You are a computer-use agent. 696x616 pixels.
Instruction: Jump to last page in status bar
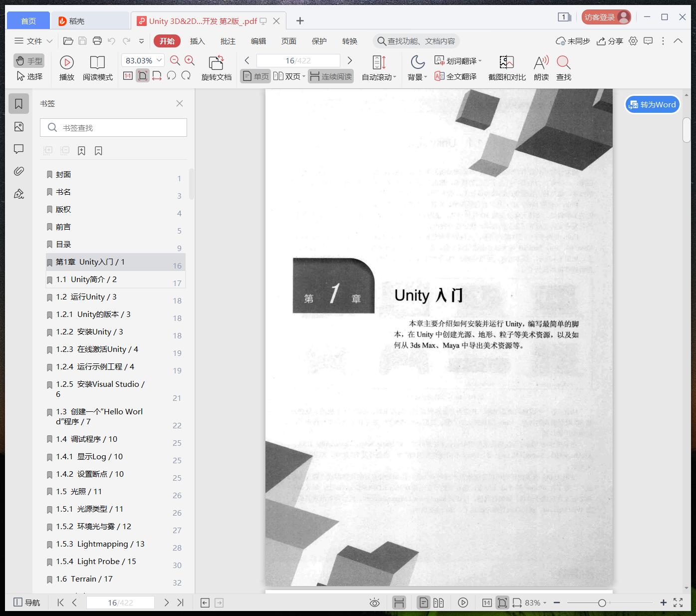pos(181,603)
